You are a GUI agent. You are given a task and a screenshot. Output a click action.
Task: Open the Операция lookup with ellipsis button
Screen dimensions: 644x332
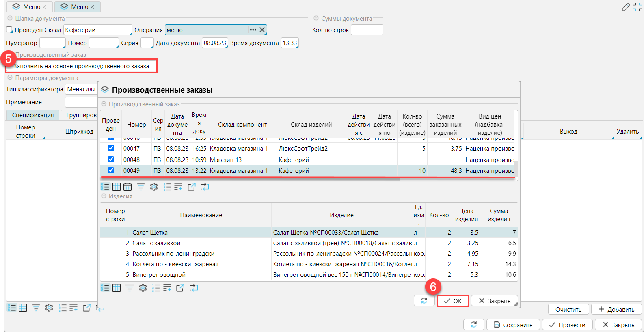click(253, 30)
